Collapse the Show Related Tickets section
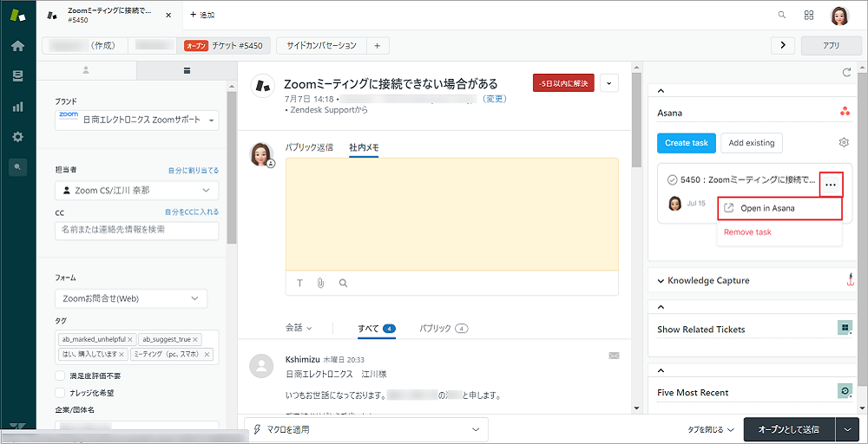Viewport: 868px width, 444px height. [661, 308]
